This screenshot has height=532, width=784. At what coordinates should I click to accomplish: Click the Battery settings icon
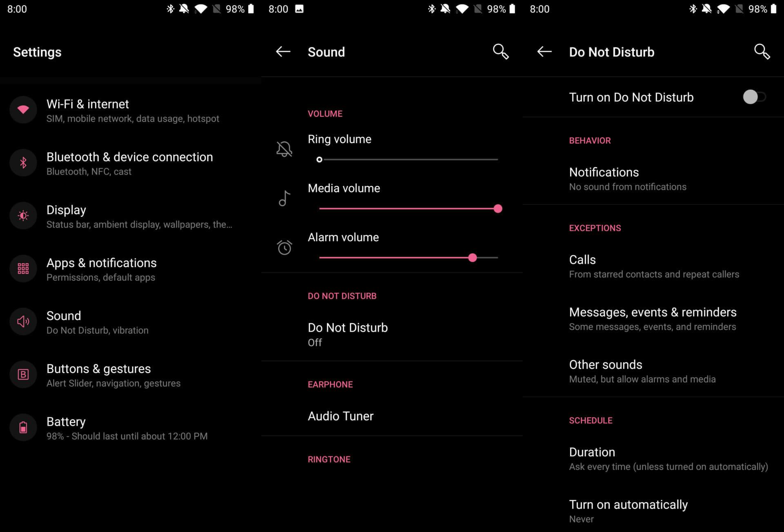click(22, 427)
